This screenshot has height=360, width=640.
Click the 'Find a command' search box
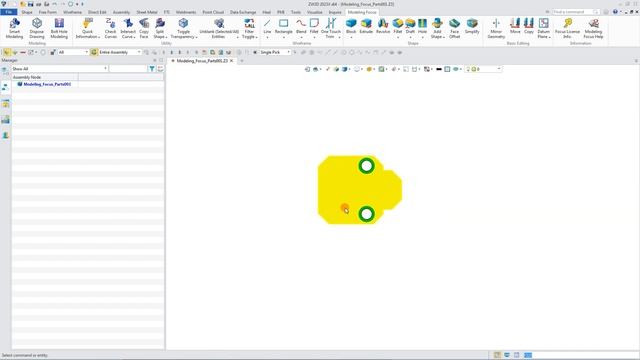576,12
